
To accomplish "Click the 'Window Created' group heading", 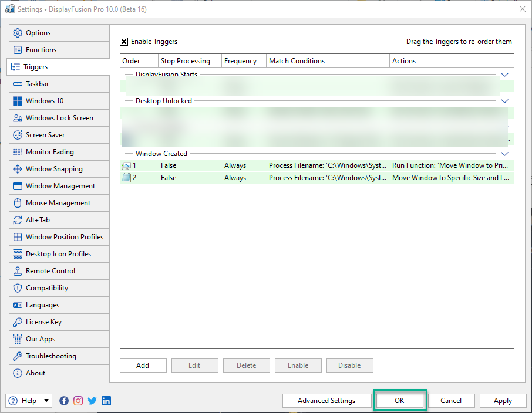I will coord(161,154).
